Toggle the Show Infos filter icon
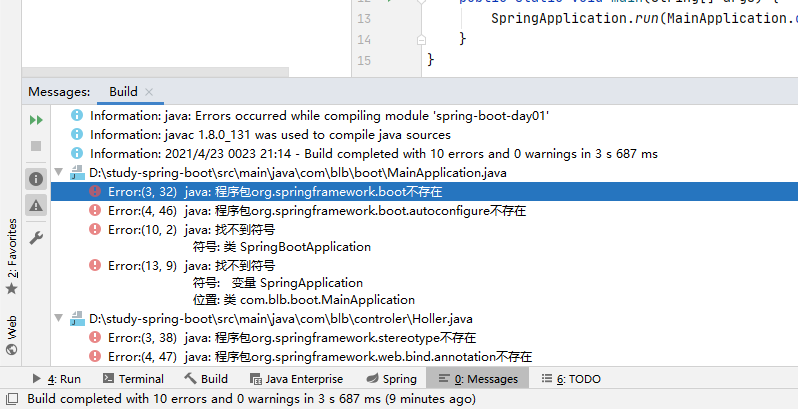Image resolution: width=798 pixels, height=409 pixels. pos(36,179)
